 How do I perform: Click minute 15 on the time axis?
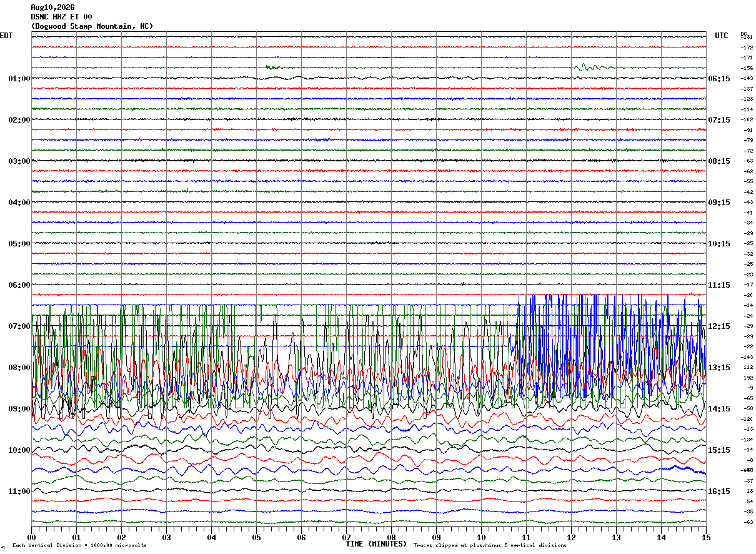click(706, 537)
